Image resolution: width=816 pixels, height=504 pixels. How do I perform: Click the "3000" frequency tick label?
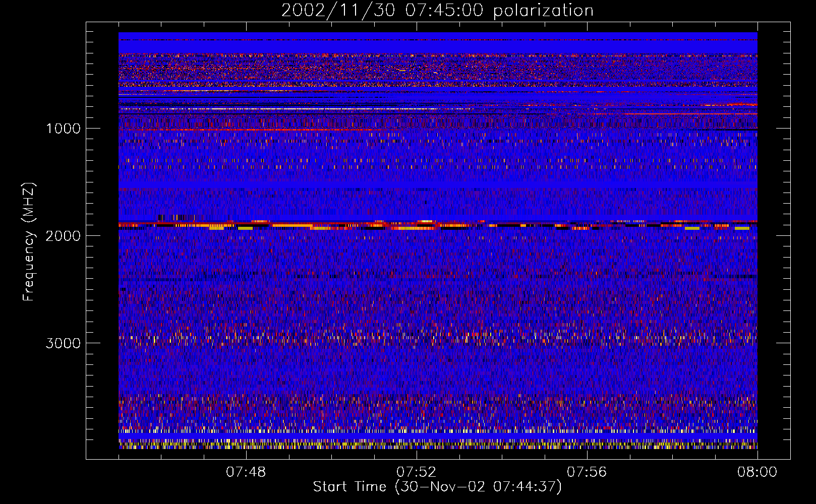[63, 343]
